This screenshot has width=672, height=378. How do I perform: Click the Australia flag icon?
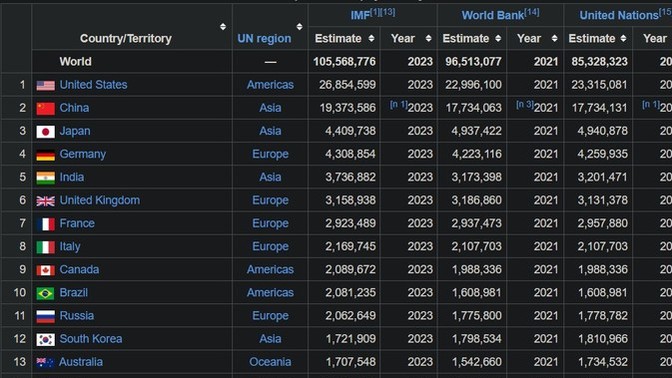tap(45, 363)
